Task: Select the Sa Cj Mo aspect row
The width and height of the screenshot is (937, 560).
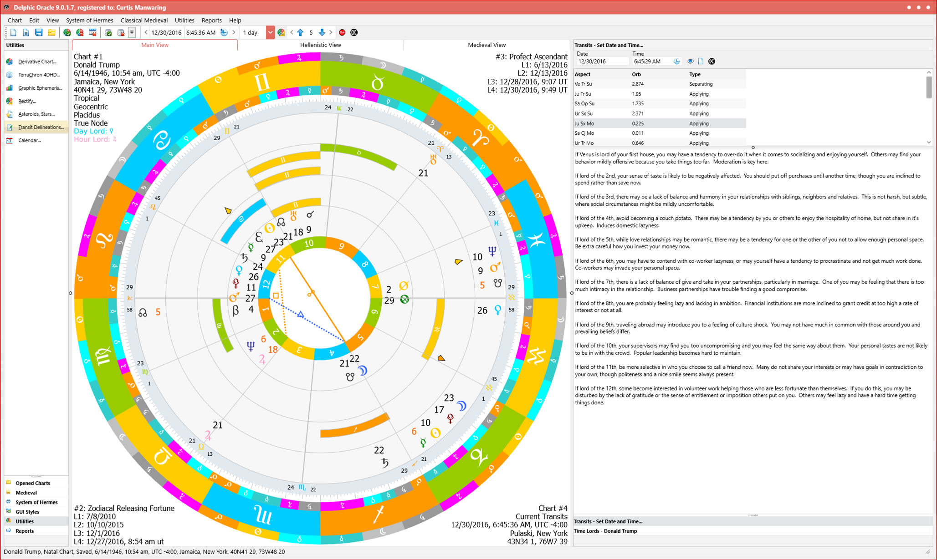Action: (x=660, y=133)
